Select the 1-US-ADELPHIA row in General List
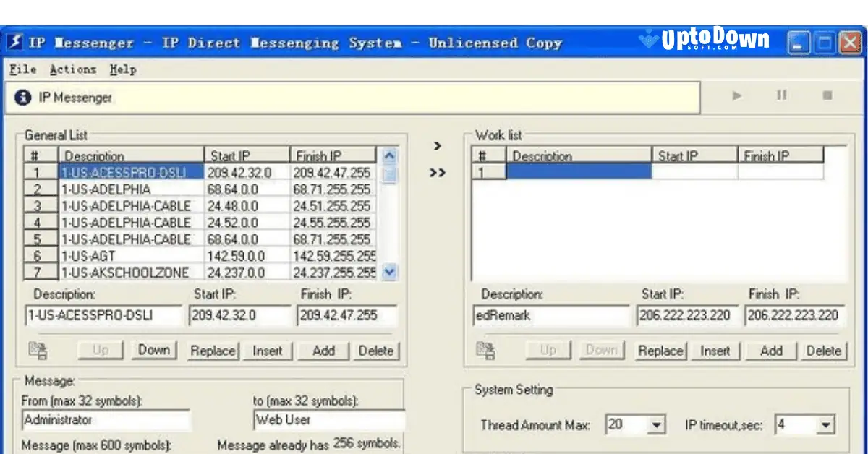 [130, 189]
